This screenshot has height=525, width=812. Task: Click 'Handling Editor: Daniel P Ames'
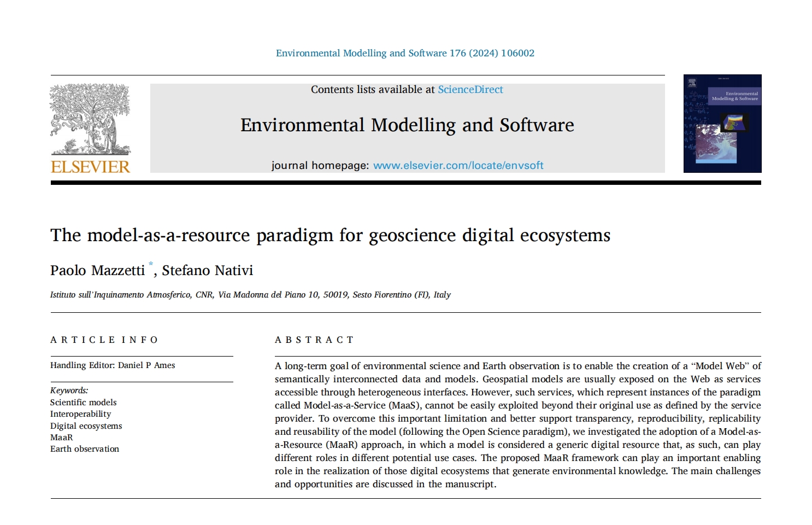coord(113,365)
